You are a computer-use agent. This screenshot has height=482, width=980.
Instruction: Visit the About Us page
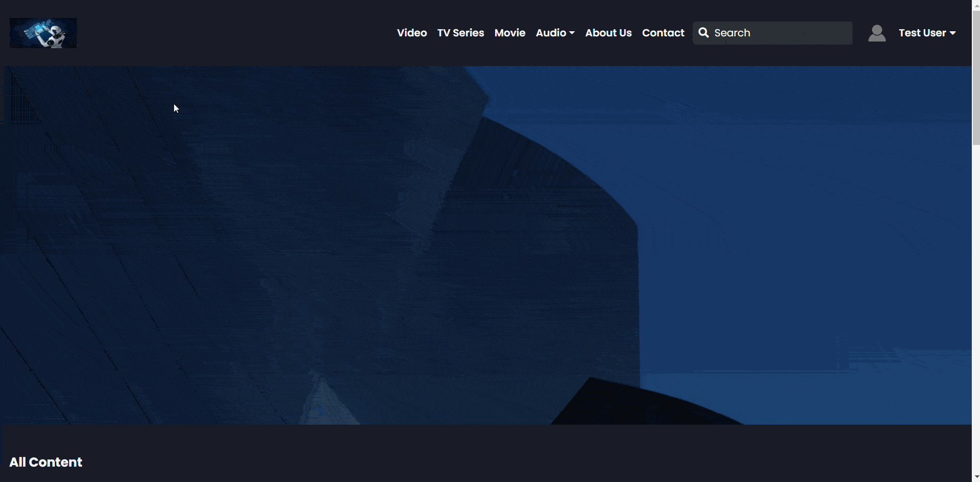[608, 33]
